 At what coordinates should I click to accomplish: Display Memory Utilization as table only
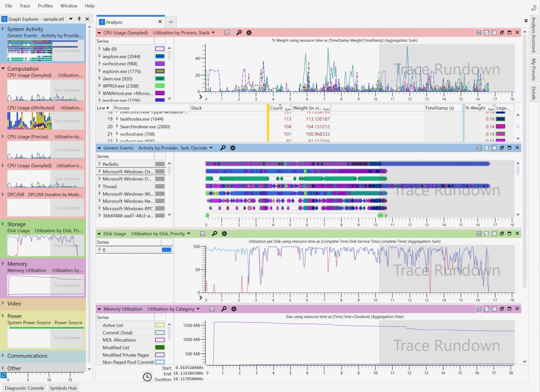[494, 309]
